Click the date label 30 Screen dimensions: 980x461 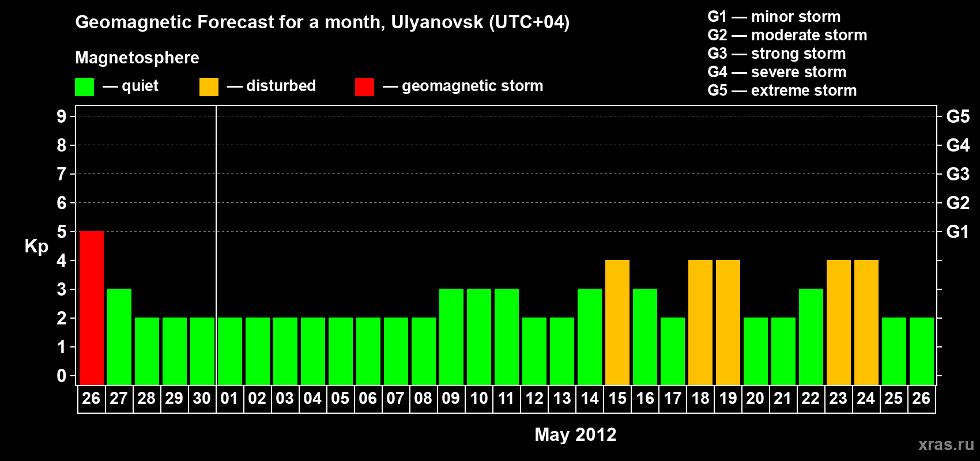click(202, 399)
